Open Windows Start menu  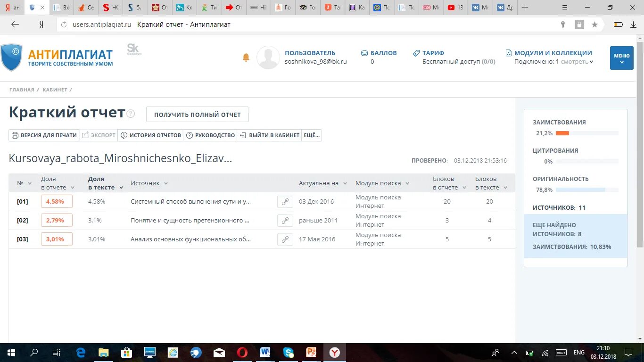pos(11,353)
